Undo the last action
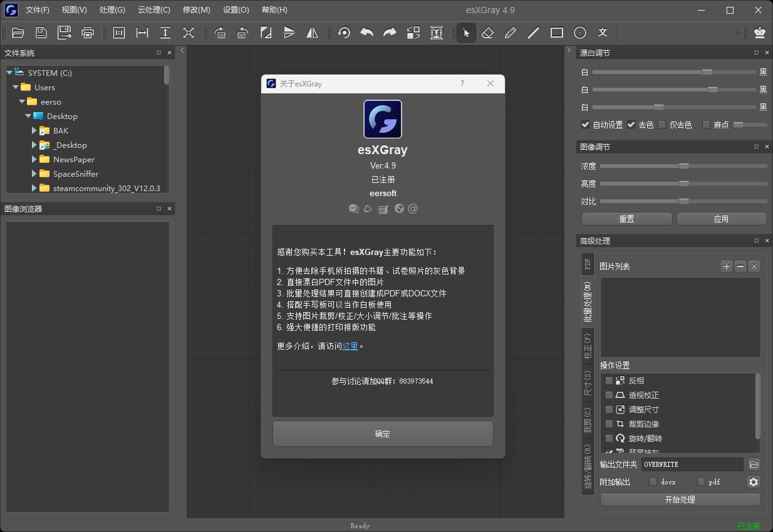Image resolution: width=773 pixels, height=532 pixels. coord(367,33)
